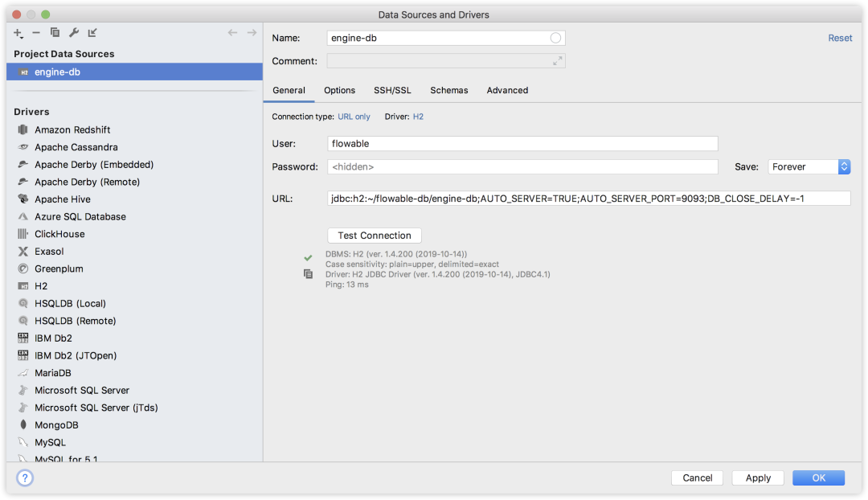
Task: Select MariaDB driver icon
Action: 23,373
